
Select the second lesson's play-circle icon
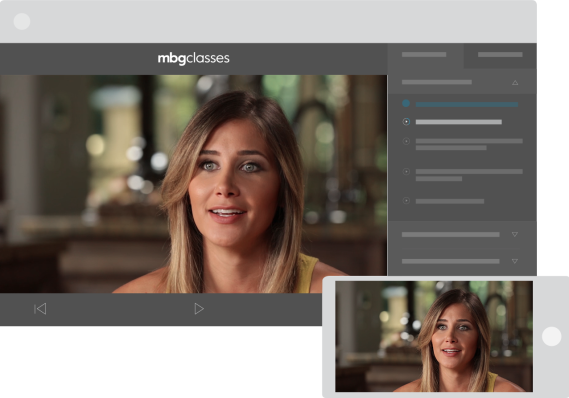tap(406, 122)
